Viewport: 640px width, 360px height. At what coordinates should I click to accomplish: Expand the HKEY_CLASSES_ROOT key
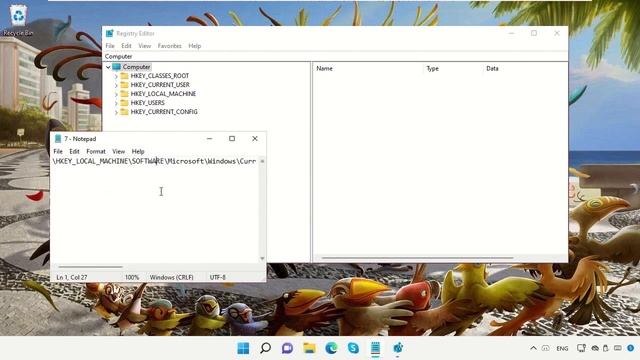pos(116,76)
